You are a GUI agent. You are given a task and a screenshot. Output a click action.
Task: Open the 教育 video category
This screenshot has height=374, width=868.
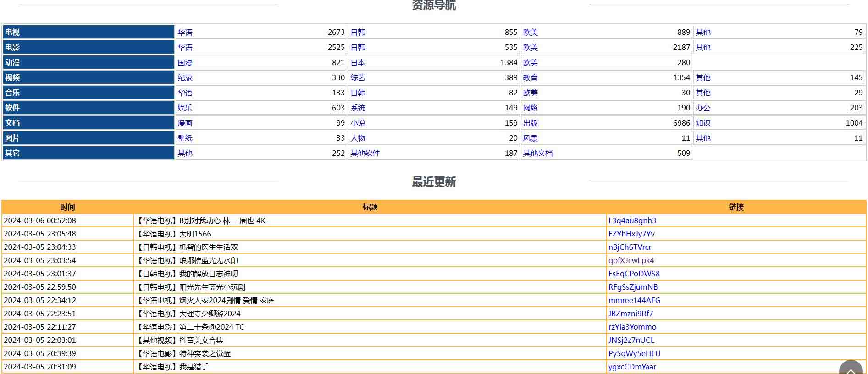[531, 77]
